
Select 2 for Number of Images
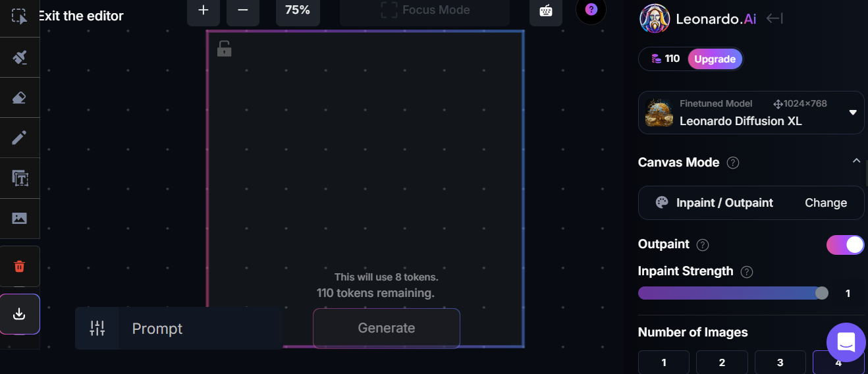point(722,362)
